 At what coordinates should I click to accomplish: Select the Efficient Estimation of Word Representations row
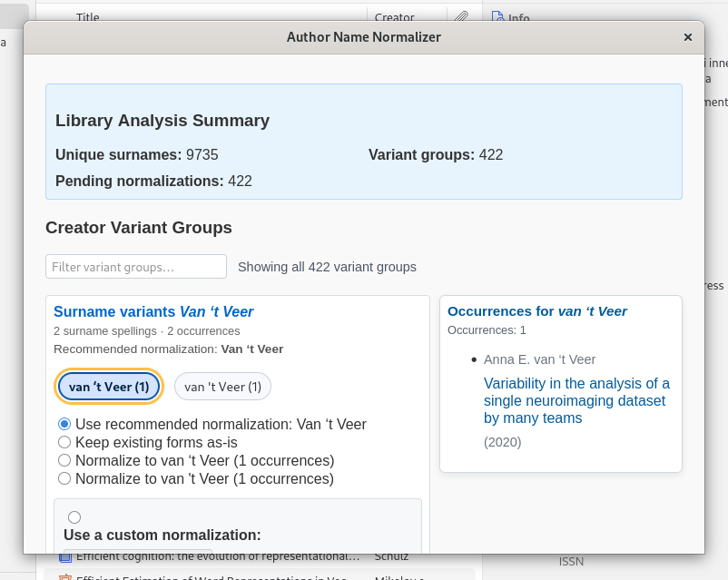[x=218, y=575]
